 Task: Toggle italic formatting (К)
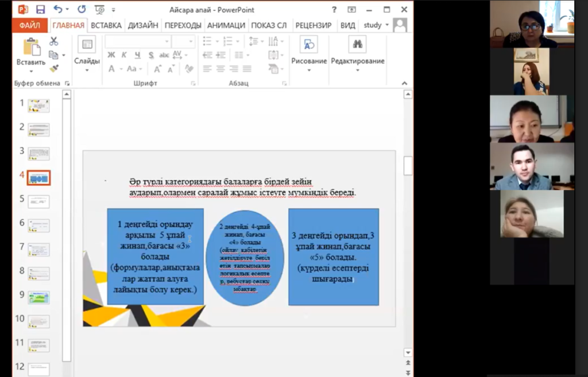coord(124,55)
